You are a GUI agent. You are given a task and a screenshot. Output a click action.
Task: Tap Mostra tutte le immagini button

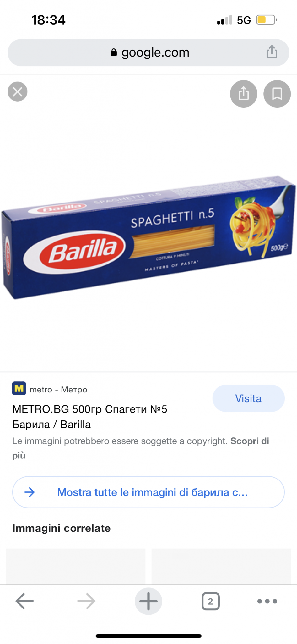(148, 492)
